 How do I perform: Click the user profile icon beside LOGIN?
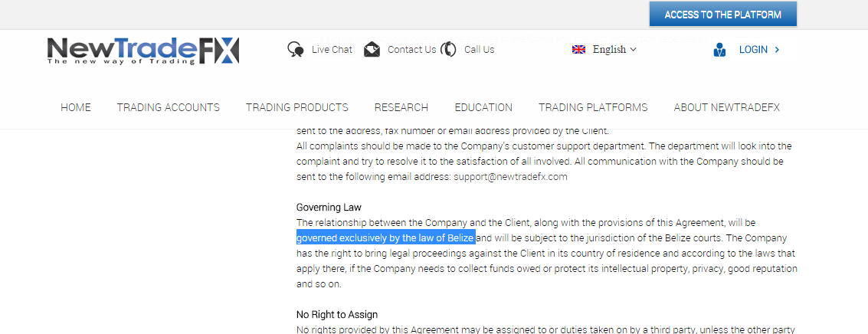pyautogui.click(x=719, y=51)
